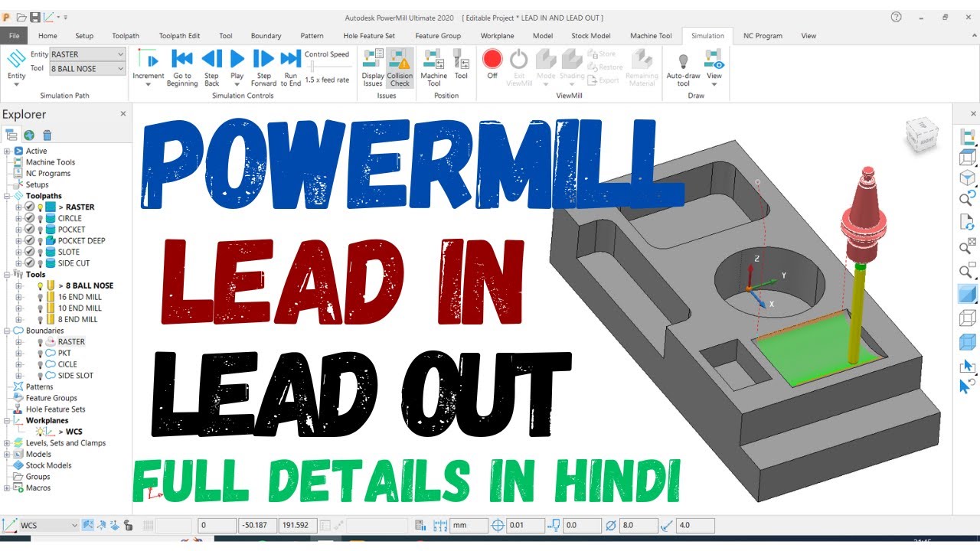Click the Explorer globe browser icon
The height and width of the screenshot is (551, 980).
pyautogui.click(x=29, y=135)
